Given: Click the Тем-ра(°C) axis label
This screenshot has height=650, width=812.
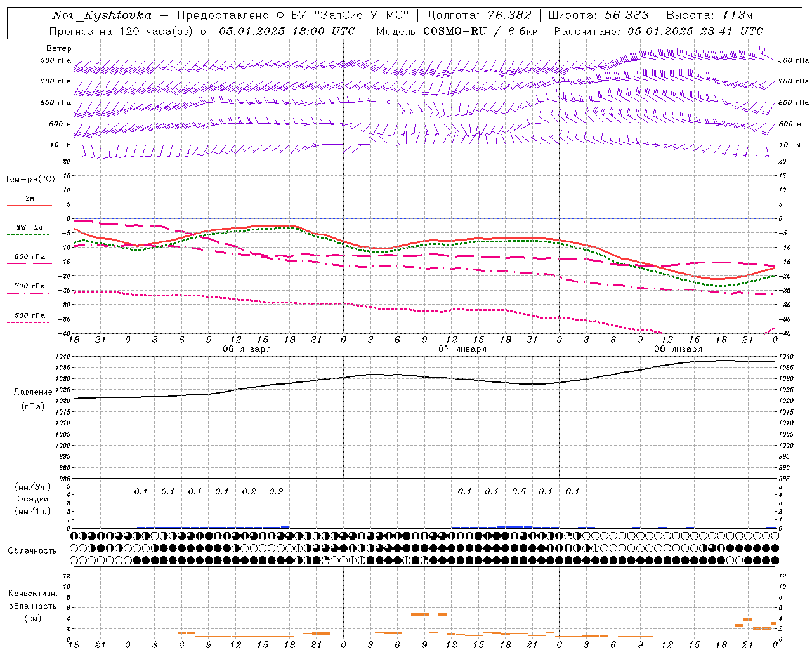Looking at the screenshot, I should pyautogui.click(x=30, y=180).
